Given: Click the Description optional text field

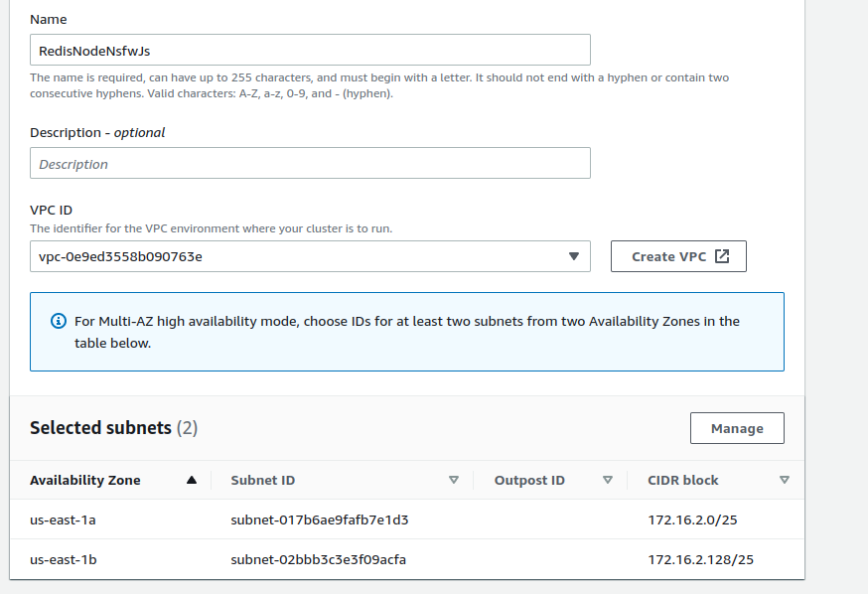Looking at the screenshot, I should pyautogui.click(x=310, y=163).
